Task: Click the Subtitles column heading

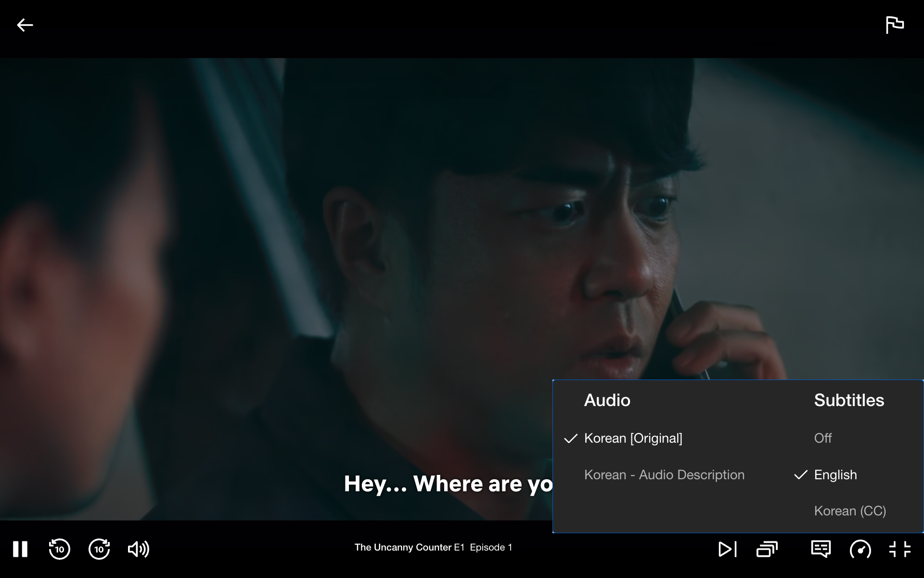Action: 849,400
